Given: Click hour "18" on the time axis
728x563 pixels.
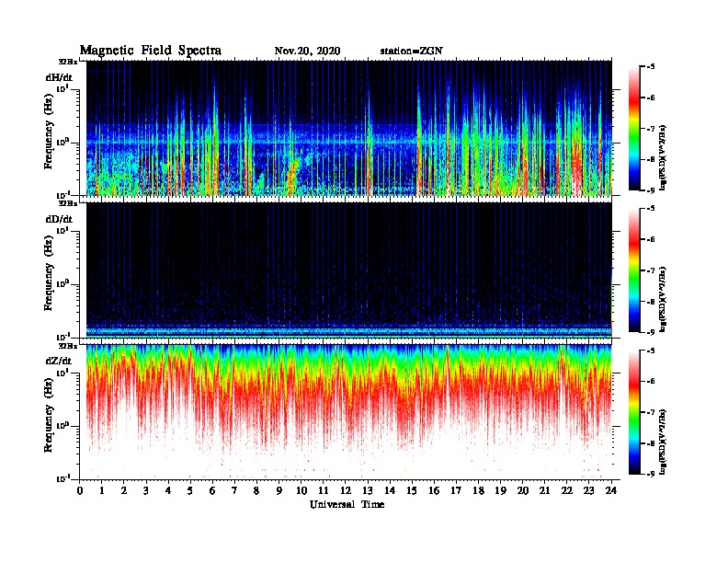Looking at the screenshot, I should [478, 490].
